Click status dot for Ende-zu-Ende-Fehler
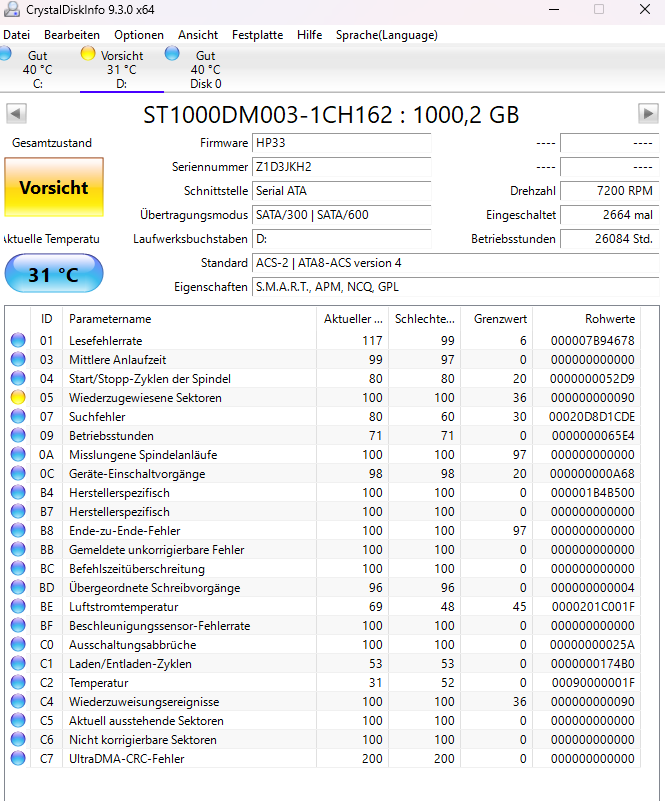This screenshot has height=801, width=665. (x=18, y=530)
